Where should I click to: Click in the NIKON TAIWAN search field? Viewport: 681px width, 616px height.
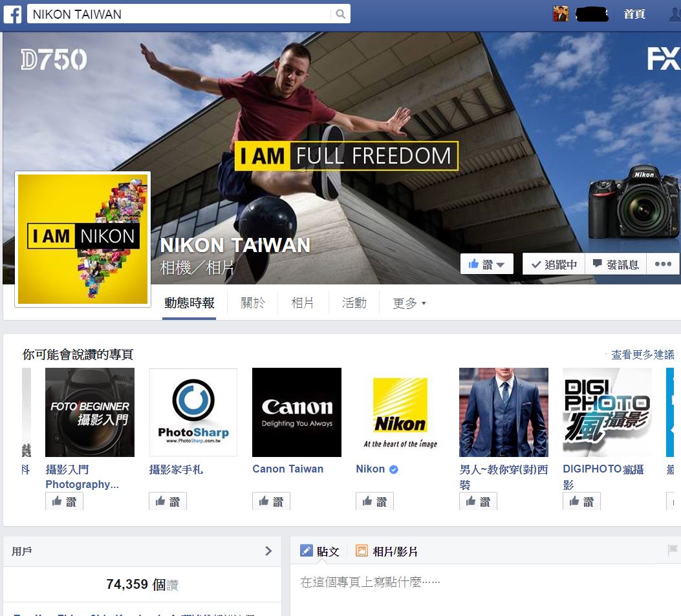tap(180, 14)
